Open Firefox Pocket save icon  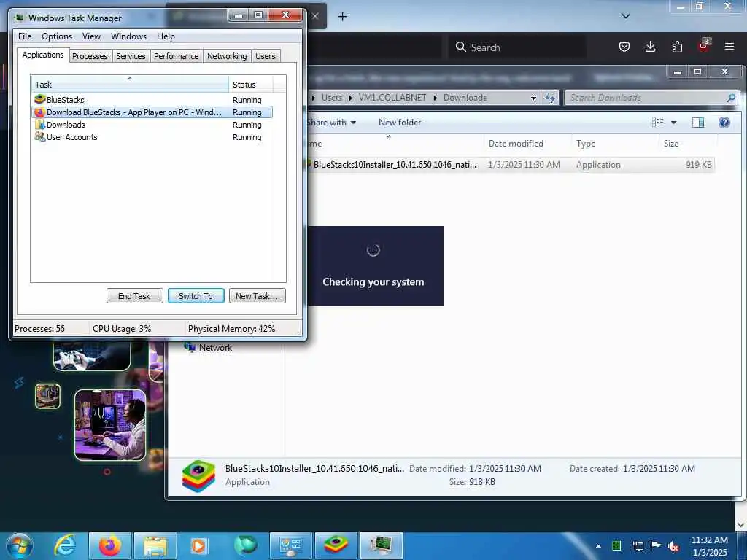(624, 47)
